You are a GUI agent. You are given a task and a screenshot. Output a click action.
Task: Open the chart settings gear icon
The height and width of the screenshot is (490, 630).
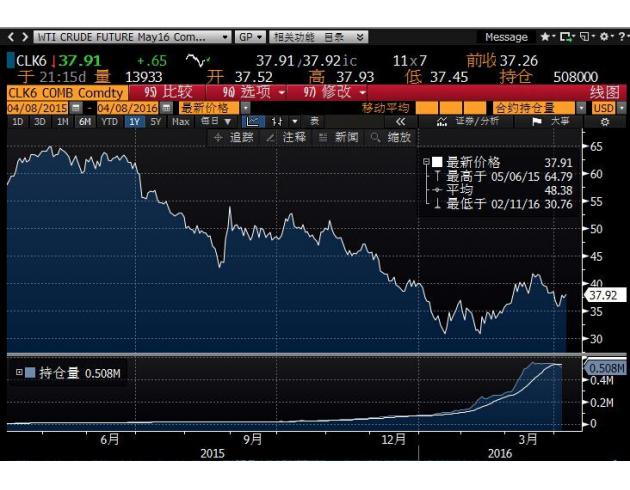point(603,121)
